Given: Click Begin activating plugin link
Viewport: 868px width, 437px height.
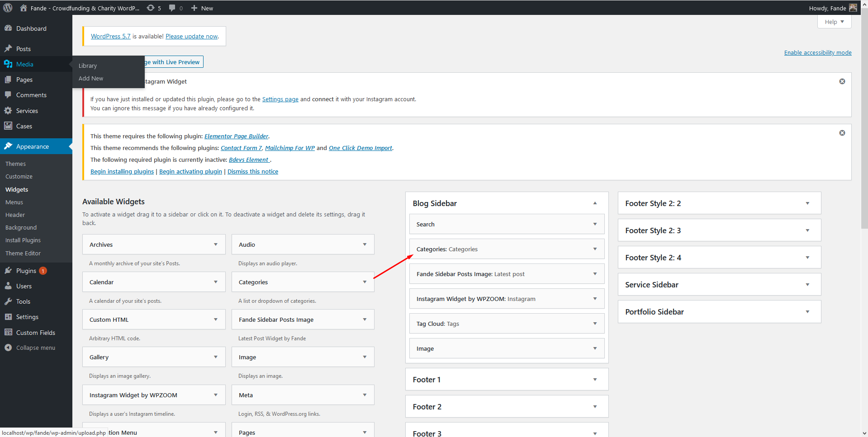Looking at the screenshot, I should point(190,171).
